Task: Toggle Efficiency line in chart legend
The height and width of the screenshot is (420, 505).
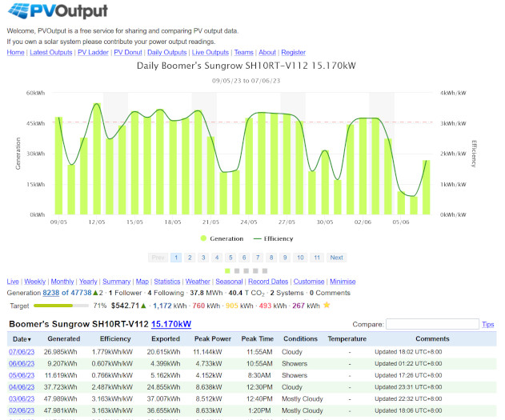Action: (274, 238)
